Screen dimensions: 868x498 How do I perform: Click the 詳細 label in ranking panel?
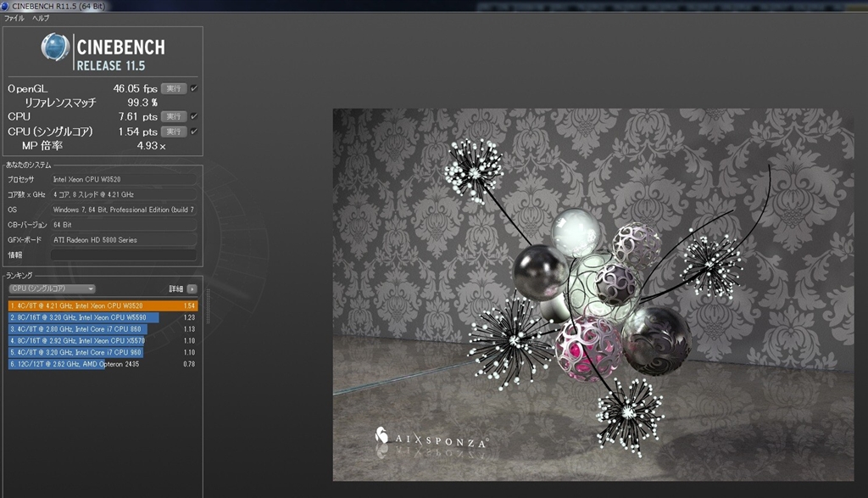tap(176, 288)
